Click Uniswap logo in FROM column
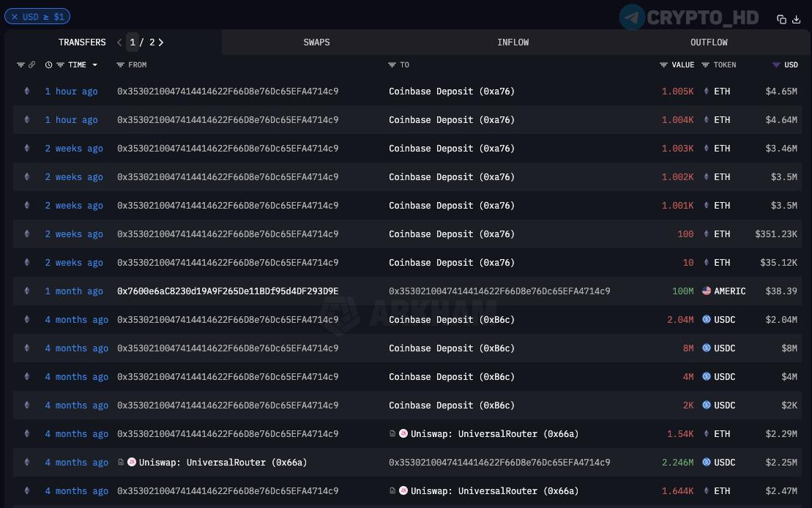Image resolution: width=812 pixels, height=508 pixels. (x=132, y=462)
